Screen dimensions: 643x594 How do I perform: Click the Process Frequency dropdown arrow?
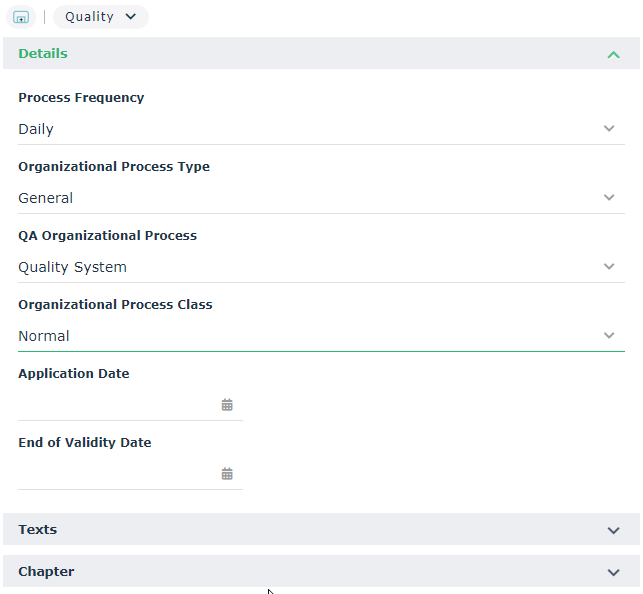tap(609, 129)
